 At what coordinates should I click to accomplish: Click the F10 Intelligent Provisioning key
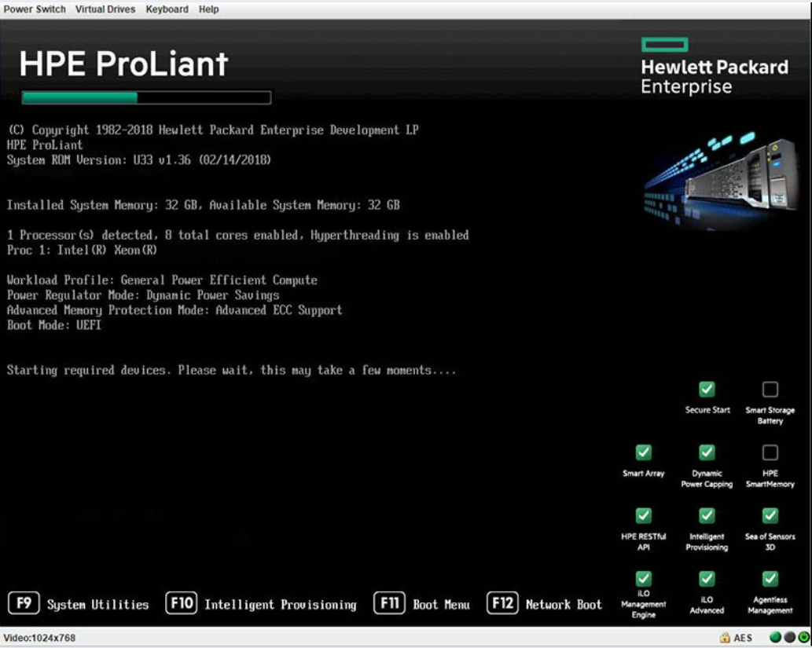tap(182, 603)
